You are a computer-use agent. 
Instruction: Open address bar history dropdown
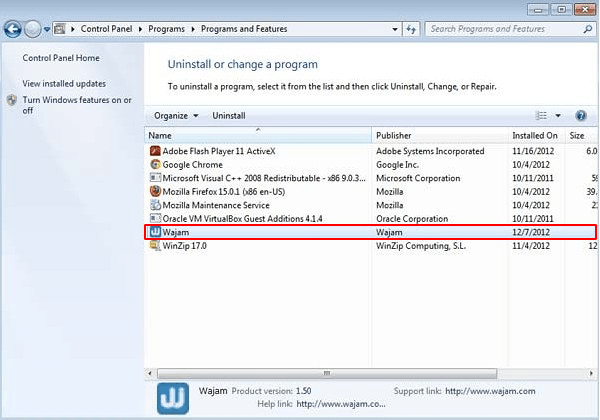coord(395,29)
